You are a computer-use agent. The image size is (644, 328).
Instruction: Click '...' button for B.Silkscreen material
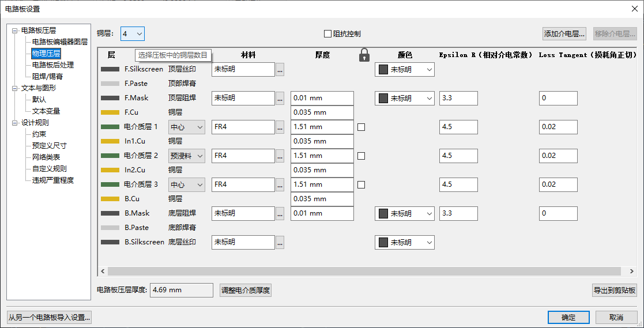point(280,242)
